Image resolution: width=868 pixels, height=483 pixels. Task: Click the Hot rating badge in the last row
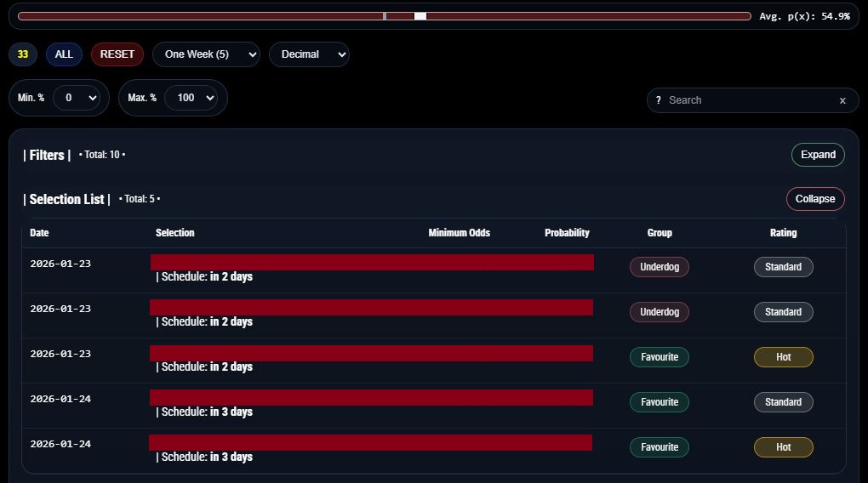point(783,447)
